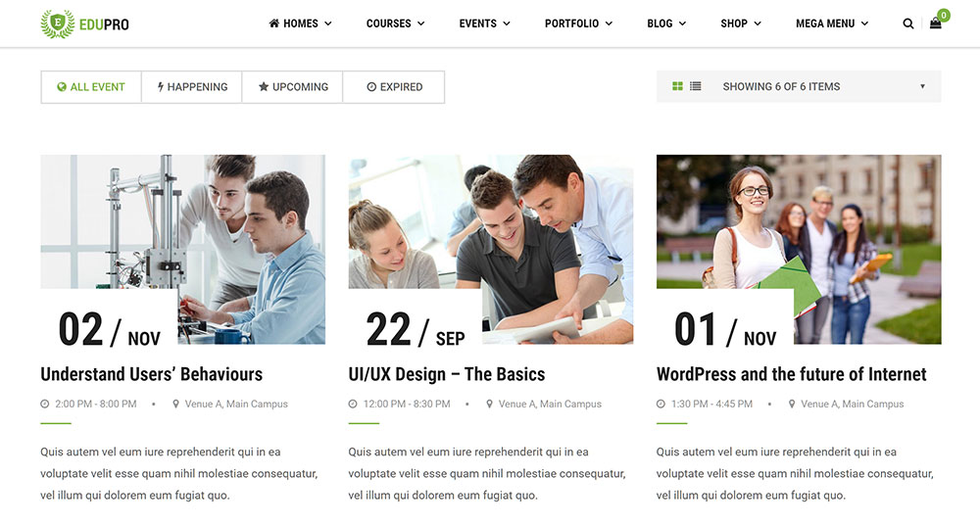Image resolution: width=980 pixels, height=525 pixels.
Task: Open the shopping cart icon
Action: click(x=935, y=24)
